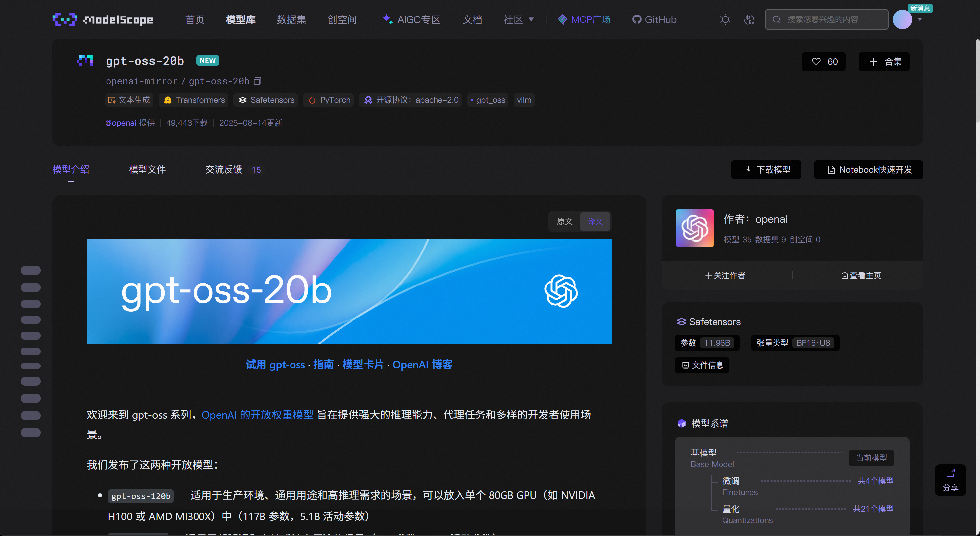Click the gpt-oss-20b model logo icon
This screenshot has height=536, width=980.
(x=85, y=60)
